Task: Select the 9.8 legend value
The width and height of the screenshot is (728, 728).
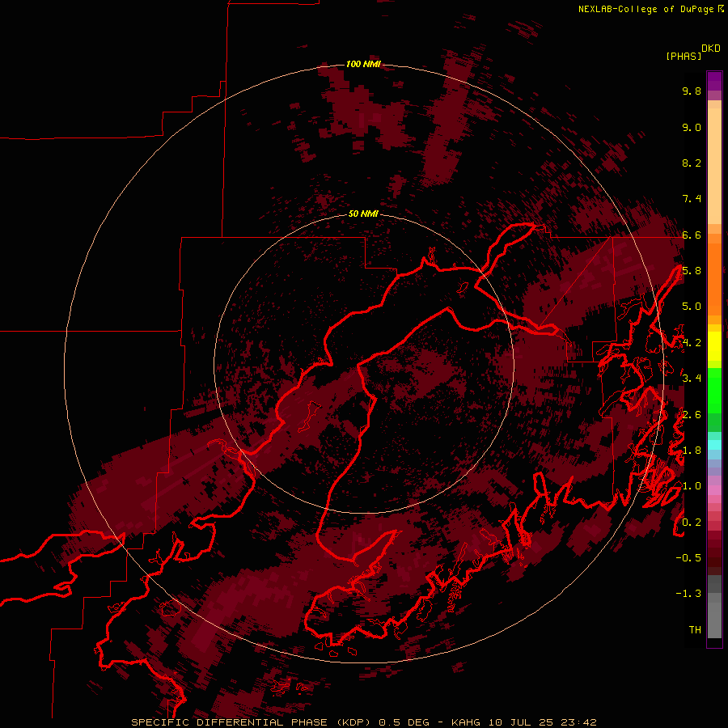Action: click(x=692, y=91)
